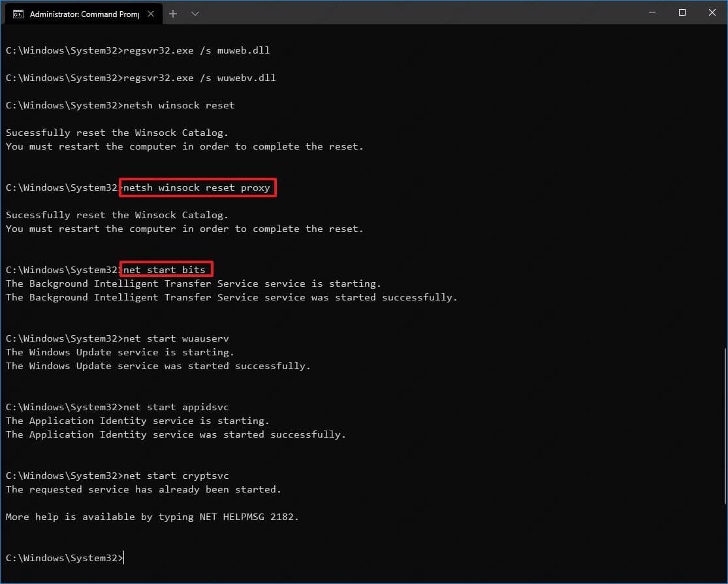
Task: Click 'Background Intelligent Transfer Service service is starting' line
Action: [x=193, y=284]
